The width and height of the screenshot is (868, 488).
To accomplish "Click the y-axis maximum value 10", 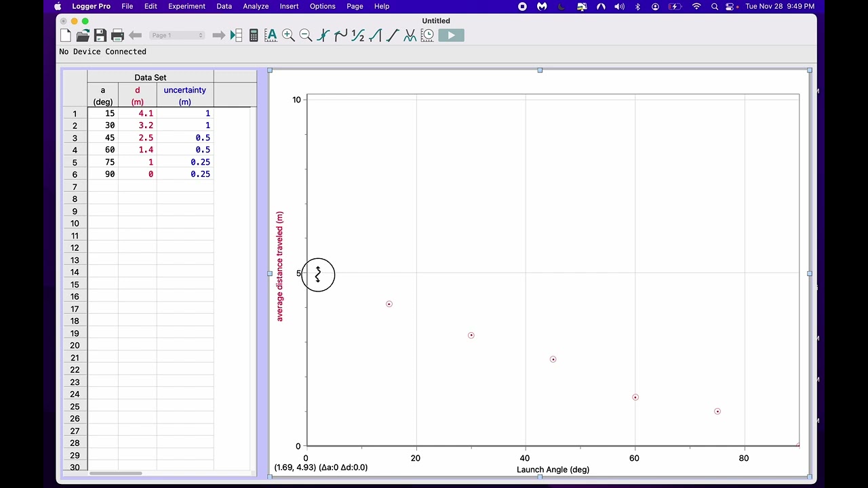I will point(296,100).
